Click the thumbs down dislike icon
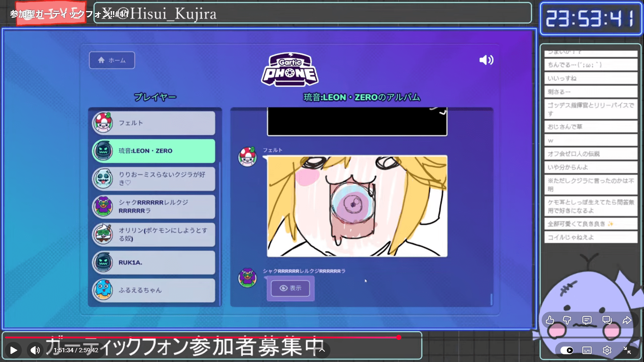 [567, 320]
